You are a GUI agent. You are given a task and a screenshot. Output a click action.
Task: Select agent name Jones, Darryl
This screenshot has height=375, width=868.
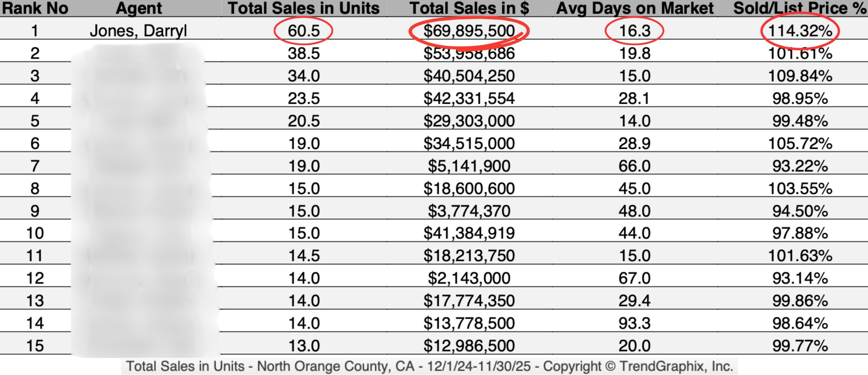coord(138,31)
